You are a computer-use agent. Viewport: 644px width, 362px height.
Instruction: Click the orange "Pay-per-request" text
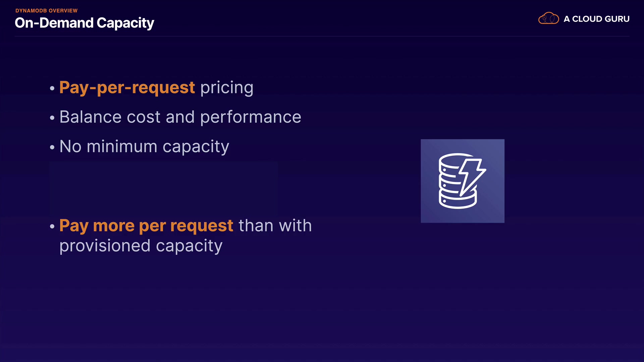(x=127, y=87)
